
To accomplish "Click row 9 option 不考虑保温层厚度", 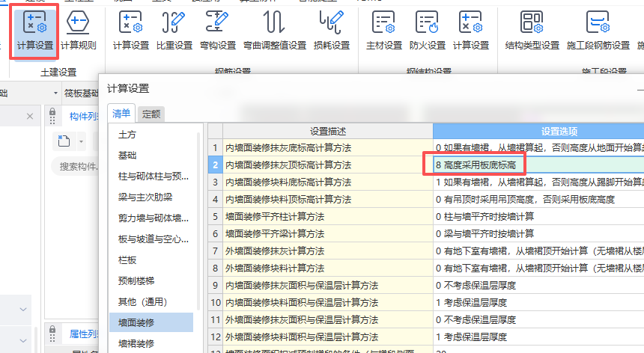I will 538,286.
